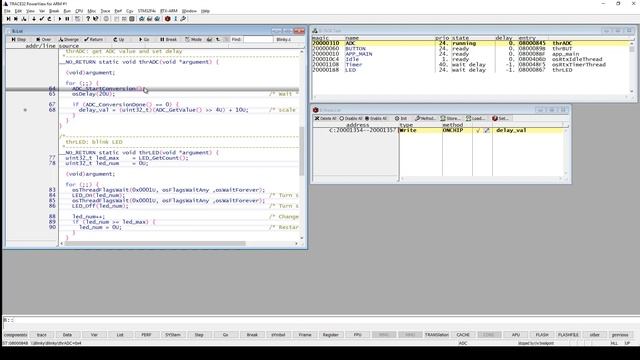Viewport: 640px width, 360px height.
Task: Select Disable All radio in breakpoint window
Action: point(351,118)
